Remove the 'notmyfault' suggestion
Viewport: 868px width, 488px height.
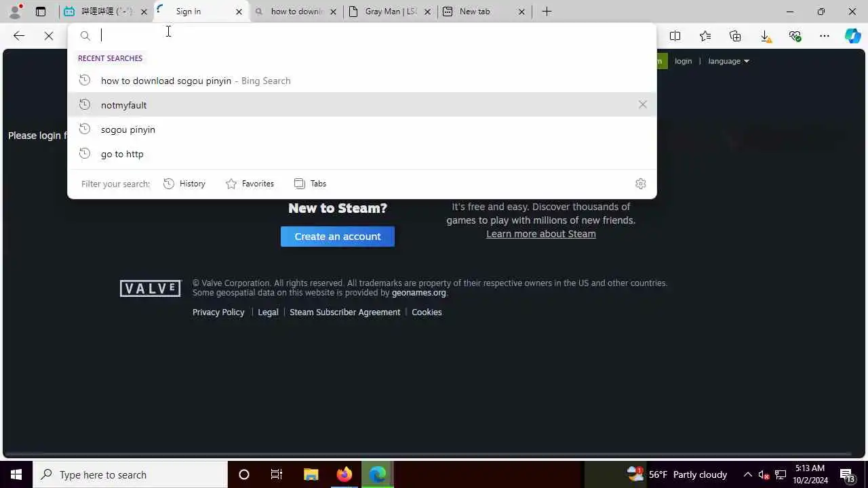coord(643,104)
